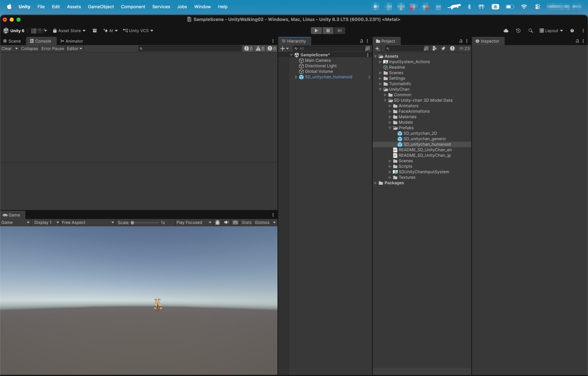This screenshot has height=376, width=588.
Task: Open the GameObject menu
Action: 101,7
